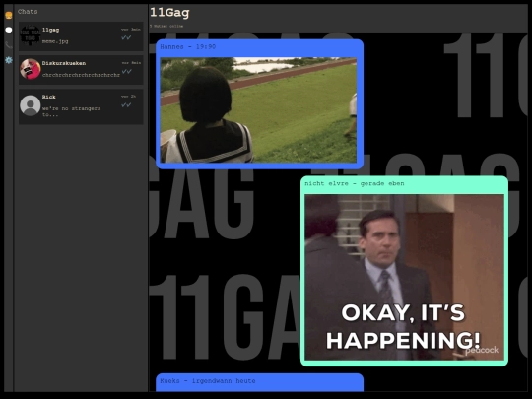Click the Diskurskueken chat timestamp
The image size is (532, 399).
pyautogui.click(x=131, y=63)
